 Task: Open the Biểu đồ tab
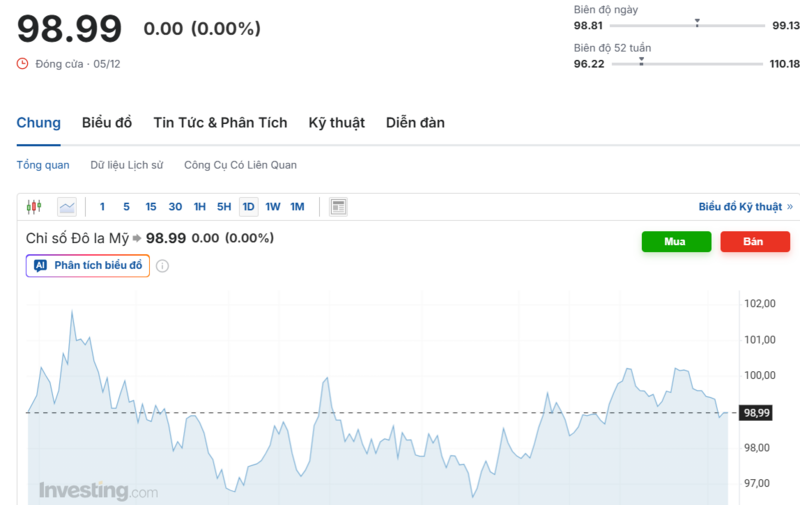(x=107, y=123)
